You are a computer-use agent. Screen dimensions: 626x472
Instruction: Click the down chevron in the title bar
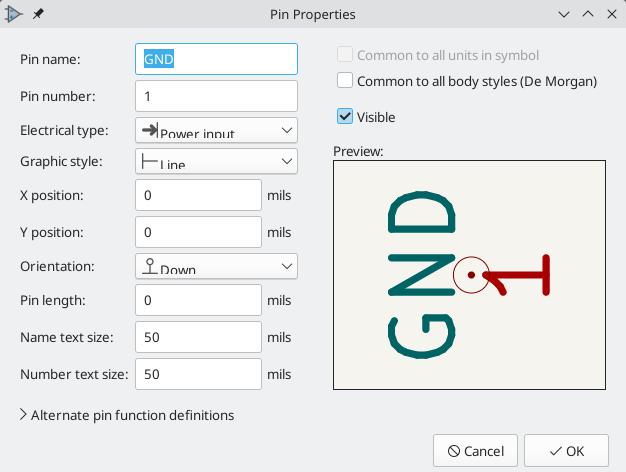[x=564, y=14]
